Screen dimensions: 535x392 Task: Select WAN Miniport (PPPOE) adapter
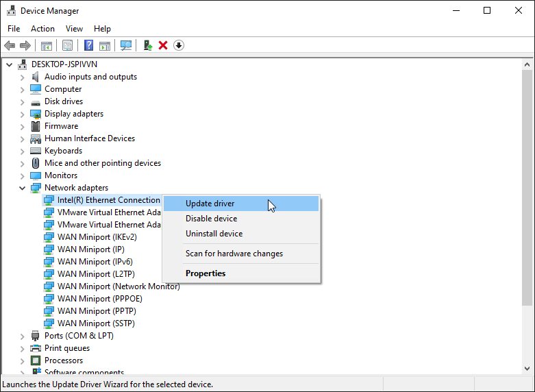point(99,298)
